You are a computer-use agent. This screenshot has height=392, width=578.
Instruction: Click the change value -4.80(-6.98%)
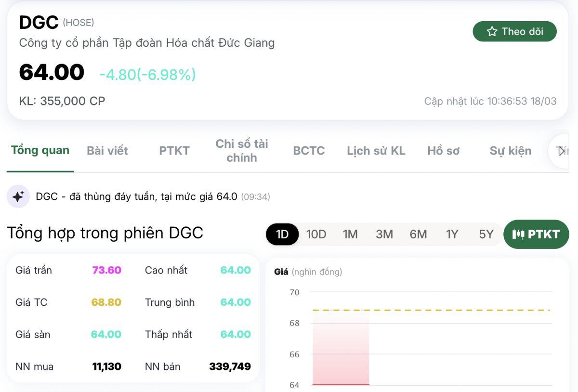point(147,75)
